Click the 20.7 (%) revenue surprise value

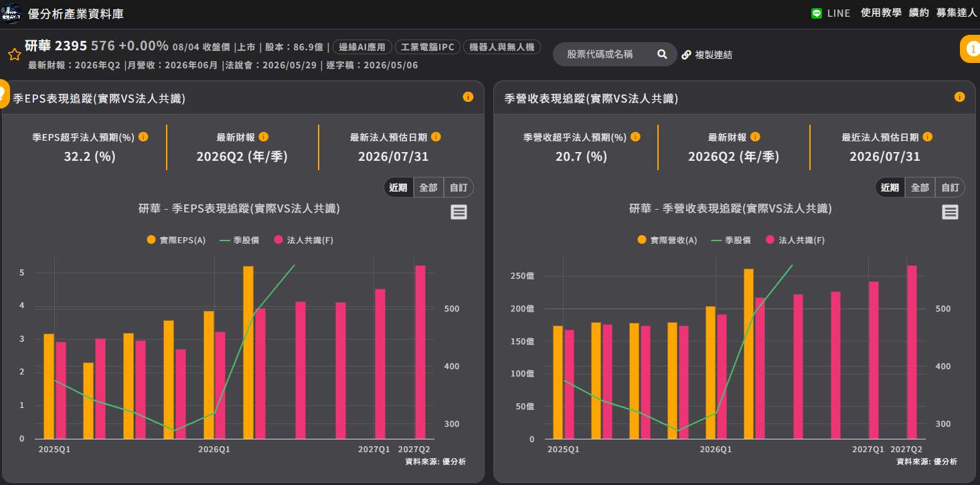coord(581,157)
